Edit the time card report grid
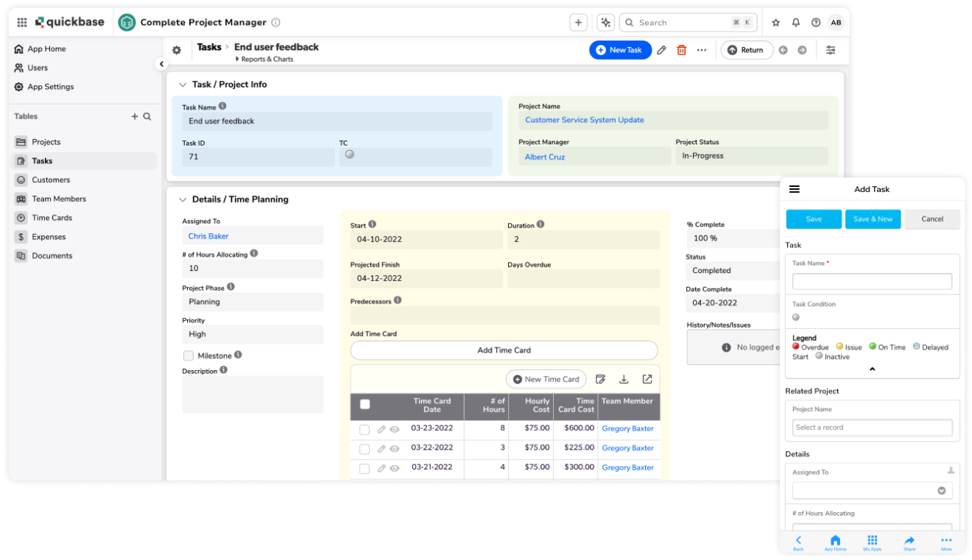This screenshot has height=560, width=972. tap(600, 378)
